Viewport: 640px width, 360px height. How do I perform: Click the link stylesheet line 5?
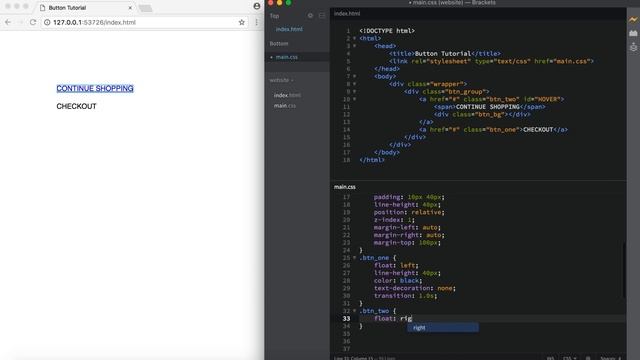tap(491, 61)
